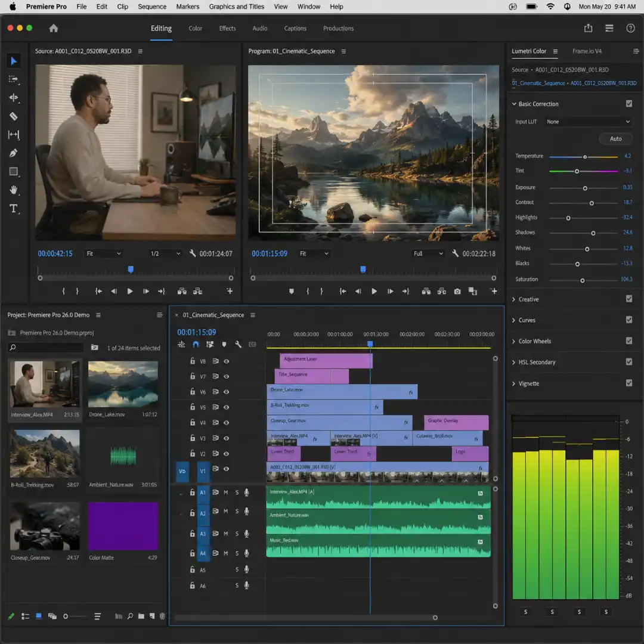Open the Export share icon
The image size is (644, 644).
(588, 28)
